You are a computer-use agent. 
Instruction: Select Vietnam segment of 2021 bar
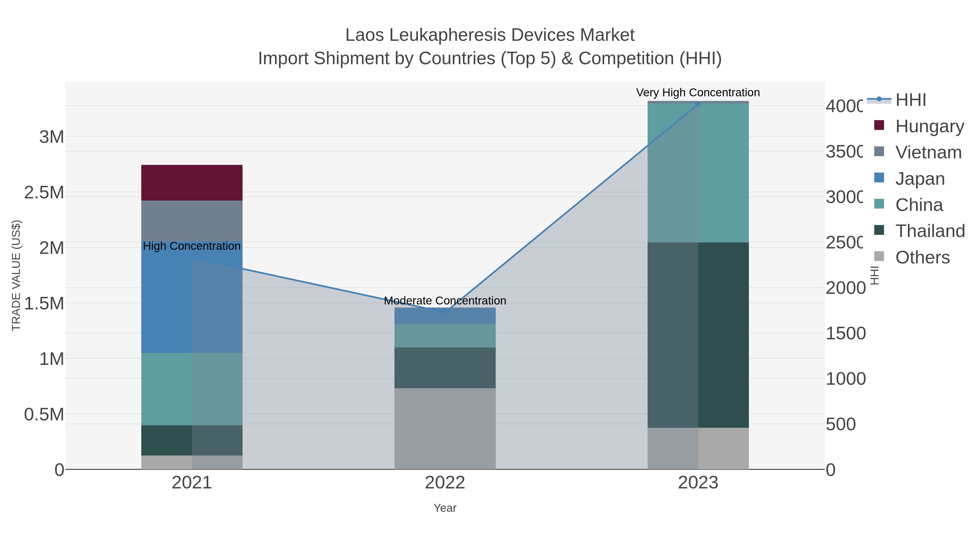point(192,221)
